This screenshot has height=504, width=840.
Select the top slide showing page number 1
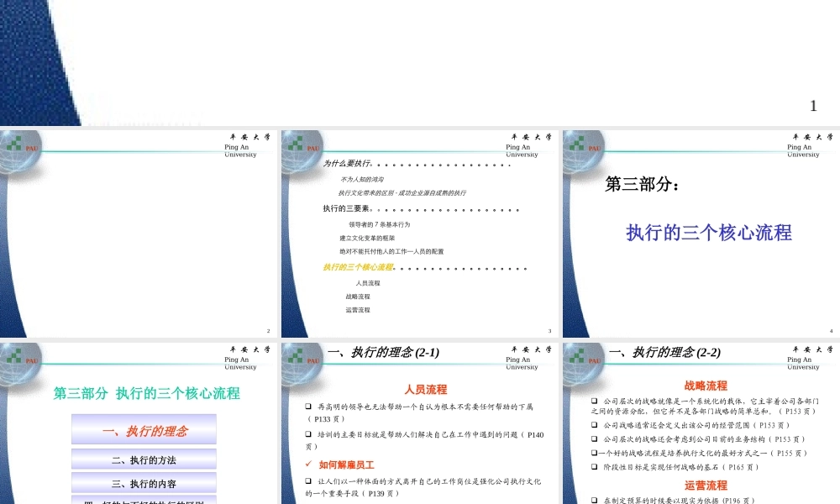[x=420, y=63]
